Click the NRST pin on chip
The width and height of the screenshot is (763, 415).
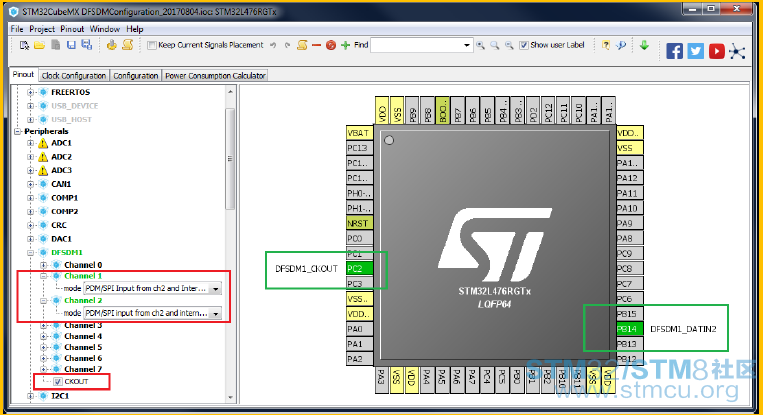(359, 223)
